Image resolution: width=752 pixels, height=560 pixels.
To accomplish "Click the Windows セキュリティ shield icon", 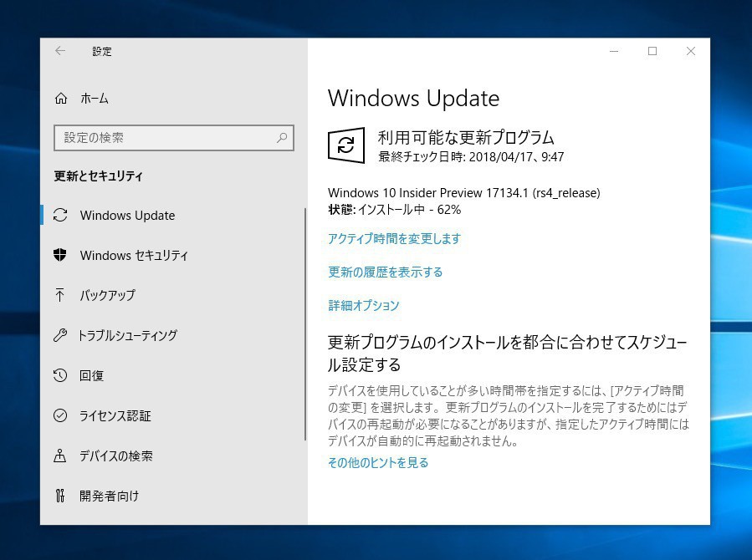I will point(59,255).
